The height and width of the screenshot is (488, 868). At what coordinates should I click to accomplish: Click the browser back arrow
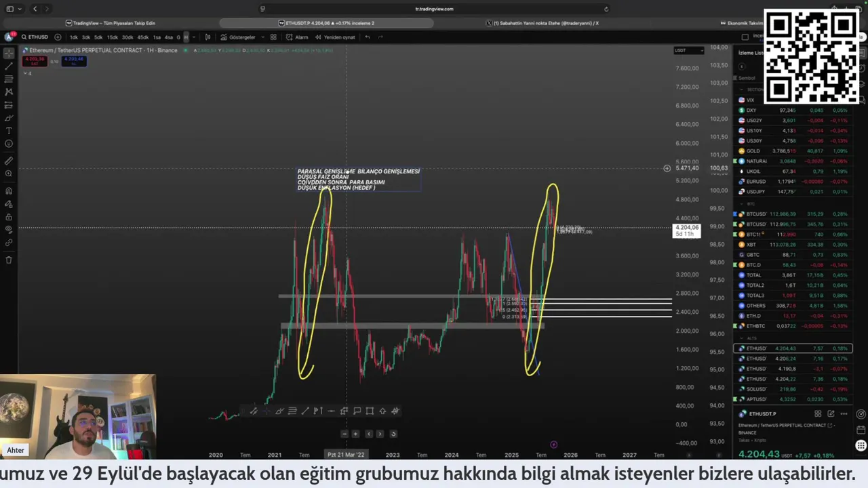35,9
